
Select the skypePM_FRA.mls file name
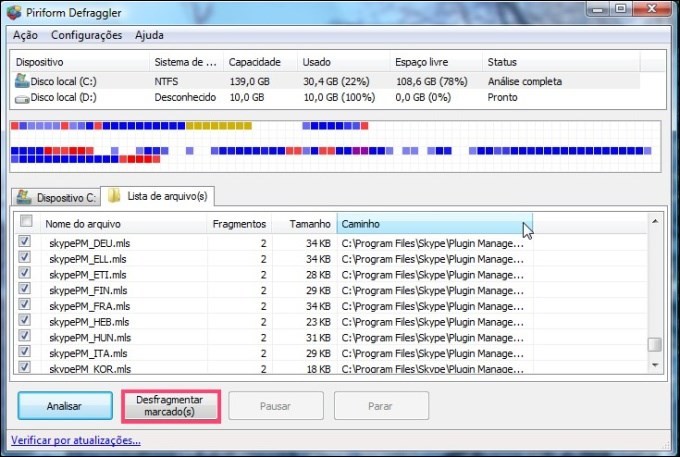pyautogui.click(x=89, y=306)
